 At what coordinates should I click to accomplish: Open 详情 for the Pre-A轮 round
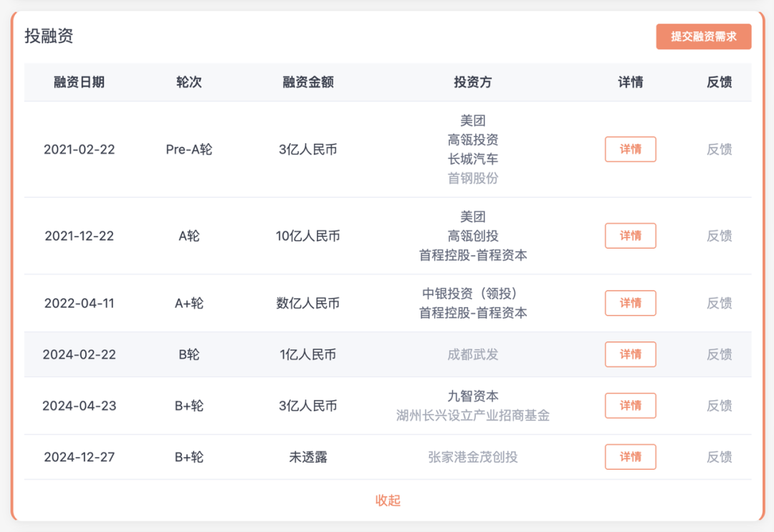click(x=630, y=149)
